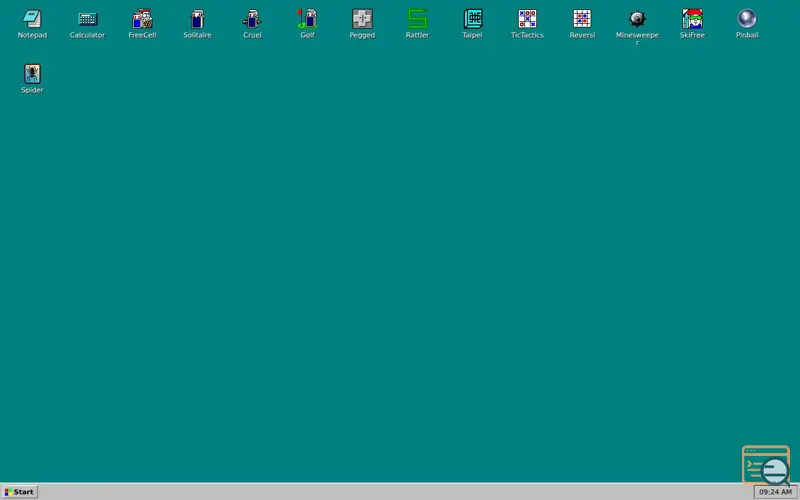Viewport: 800px width, 500px height.
Task: Click the Taipei mahjong icon
Action: pyautogui.click(x=472, y=19)
